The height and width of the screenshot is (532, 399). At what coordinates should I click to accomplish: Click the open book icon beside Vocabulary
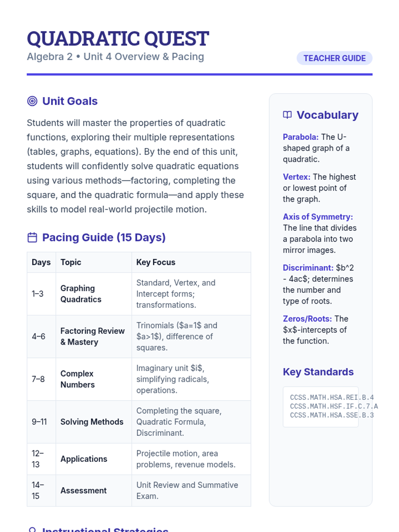click(x=287, y=115)
